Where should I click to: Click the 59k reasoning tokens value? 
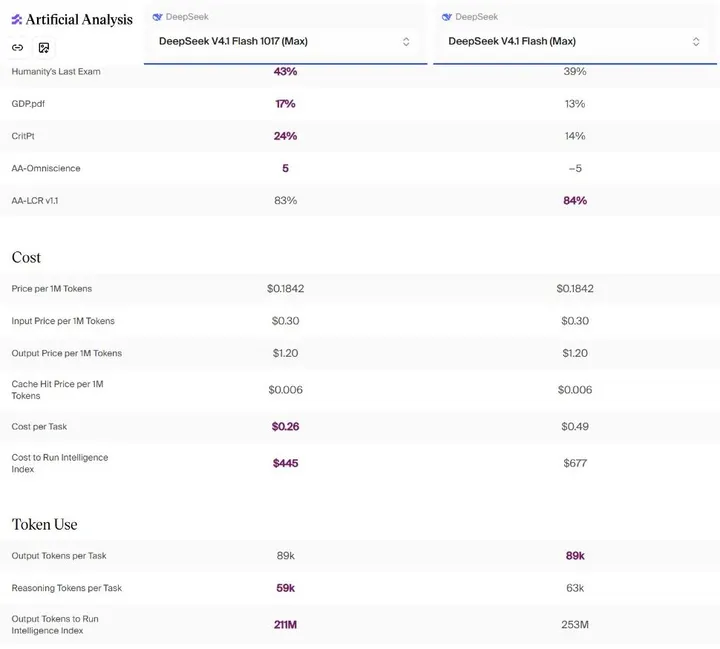[x=285, y=588]
